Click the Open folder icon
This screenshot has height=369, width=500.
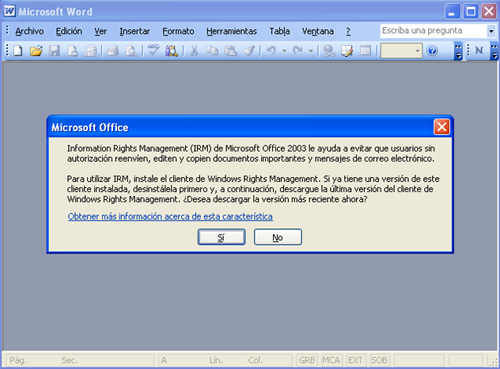click(36, 51)
